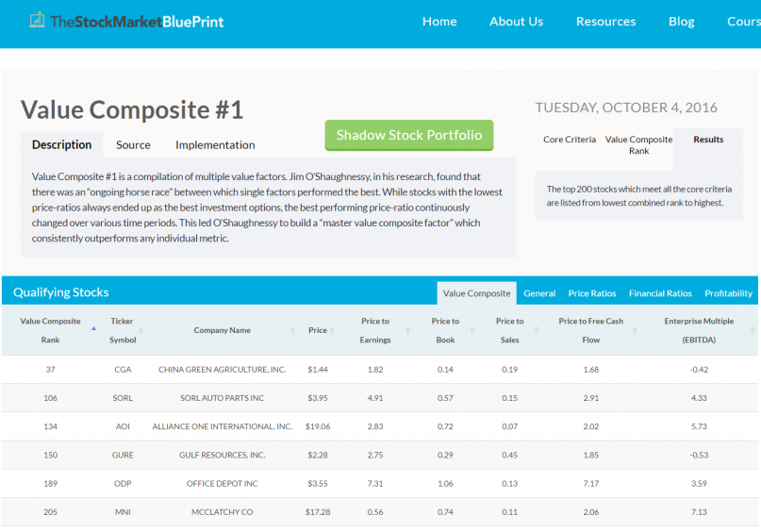
Task: Click the Qualifying Stocks heading
Action: pos(61,292)
